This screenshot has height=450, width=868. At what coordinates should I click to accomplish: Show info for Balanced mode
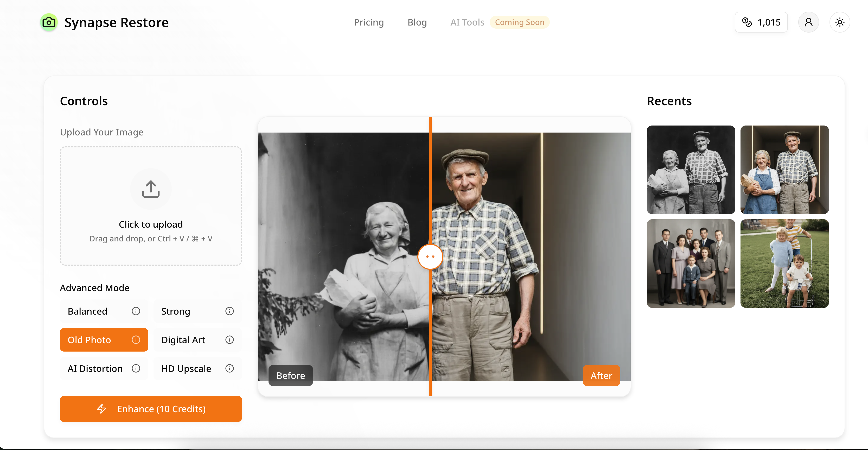[136, 311]
